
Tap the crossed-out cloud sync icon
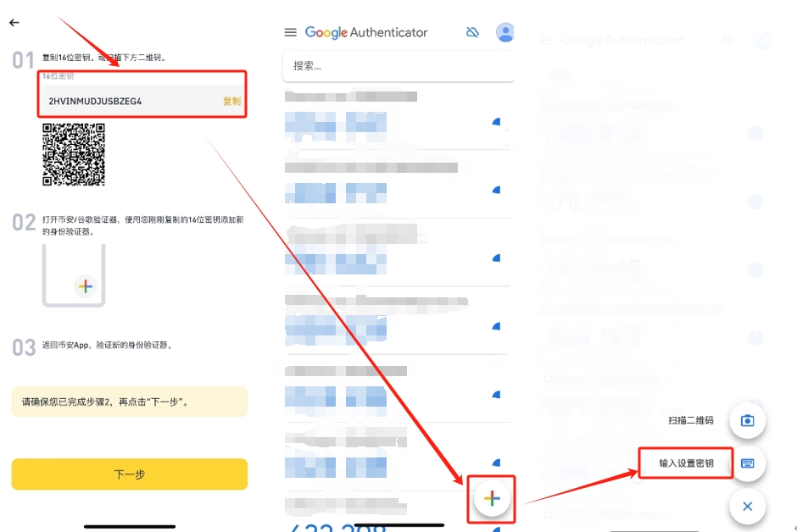coord(473,32)
